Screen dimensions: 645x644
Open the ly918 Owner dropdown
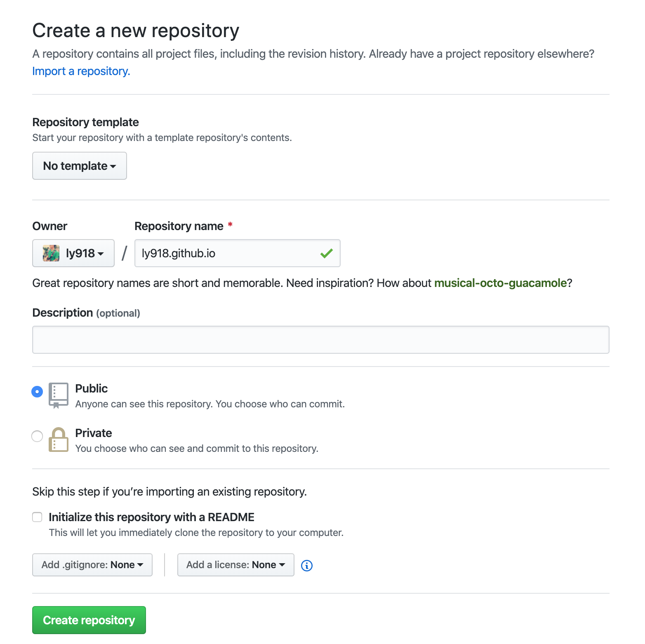click(x=73, y=253)
